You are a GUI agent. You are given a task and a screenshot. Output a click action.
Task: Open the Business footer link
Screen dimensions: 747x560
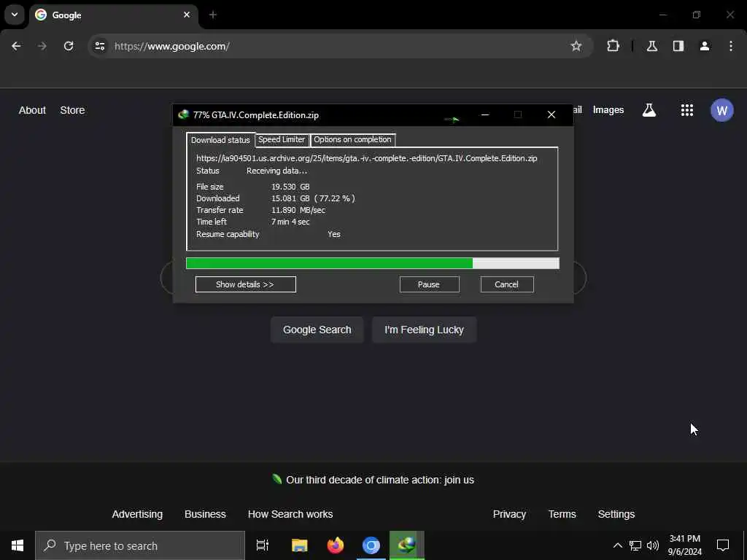click(205, 514)
